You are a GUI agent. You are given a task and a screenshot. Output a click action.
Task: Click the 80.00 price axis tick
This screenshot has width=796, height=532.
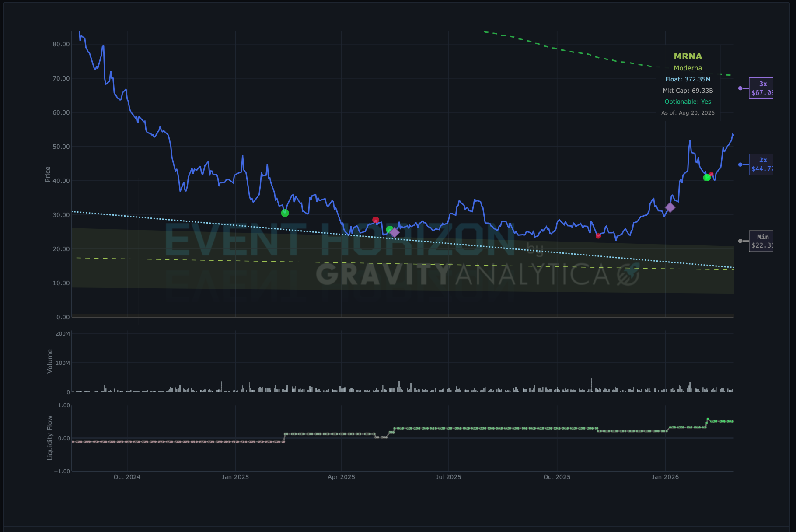[x=61, y=44]
